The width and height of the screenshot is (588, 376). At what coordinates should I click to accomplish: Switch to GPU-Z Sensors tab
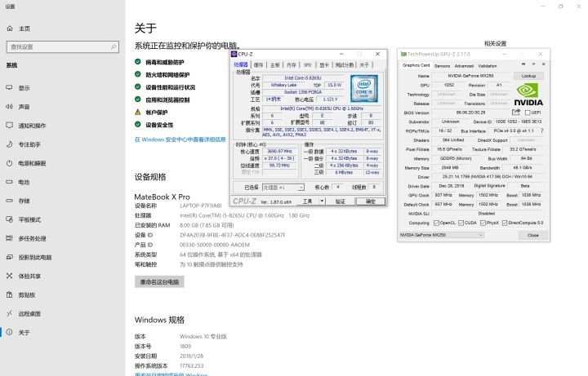442,66
